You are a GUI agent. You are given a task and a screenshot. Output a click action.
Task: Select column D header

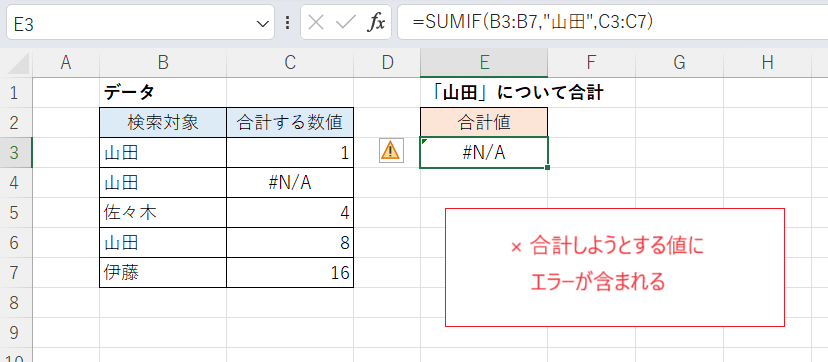(x=387, y=63)
